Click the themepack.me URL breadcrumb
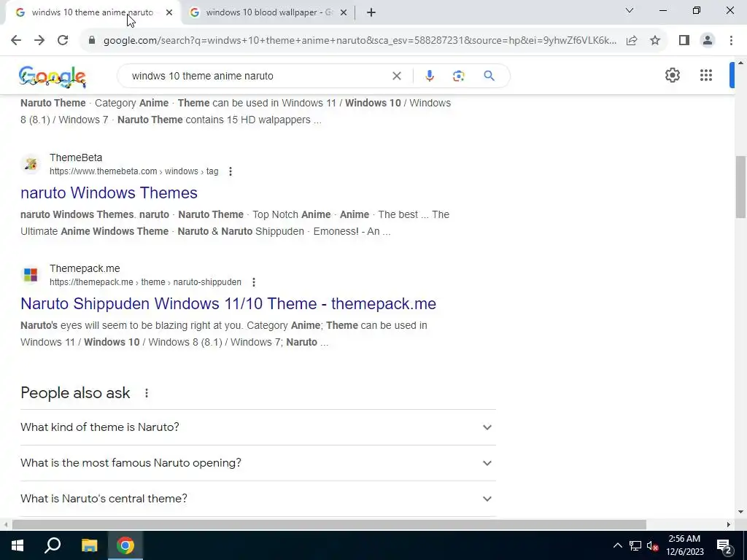Viewport: 747px width, 560px height. (145, 282)
